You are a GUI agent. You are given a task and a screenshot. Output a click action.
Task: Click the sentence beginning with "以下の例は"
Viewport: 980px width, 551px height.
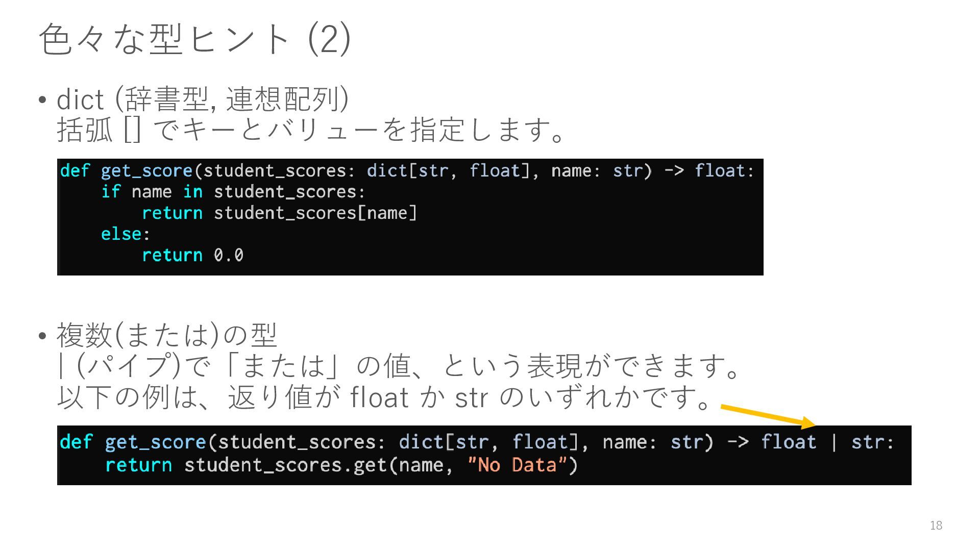(384, 397)
